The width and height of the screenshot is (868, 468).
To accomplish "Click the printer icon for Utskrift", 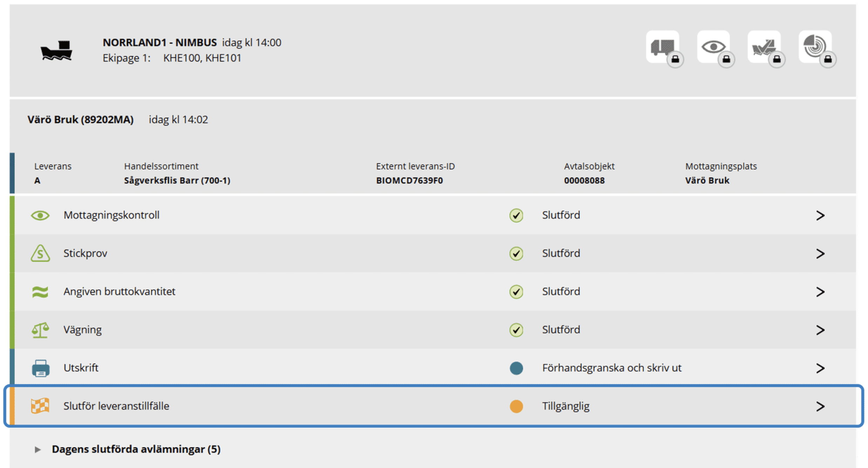I will click(41, 368).
